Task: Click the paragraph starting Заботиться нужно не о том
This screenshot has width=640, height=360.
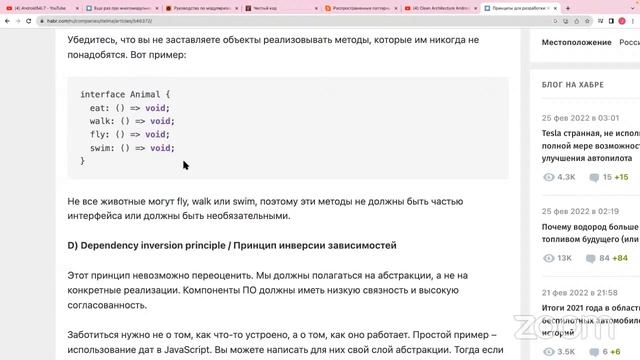Action: click(285, 342)
